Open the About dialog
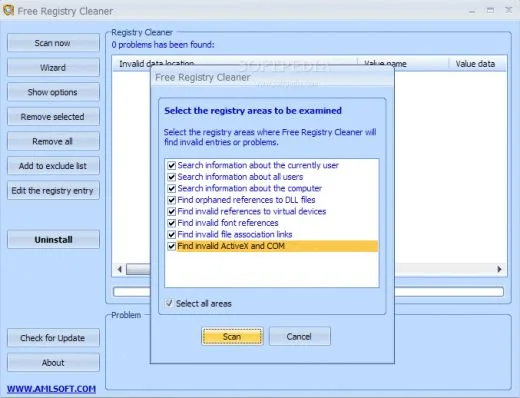520x398 pixels. [53, 362]
